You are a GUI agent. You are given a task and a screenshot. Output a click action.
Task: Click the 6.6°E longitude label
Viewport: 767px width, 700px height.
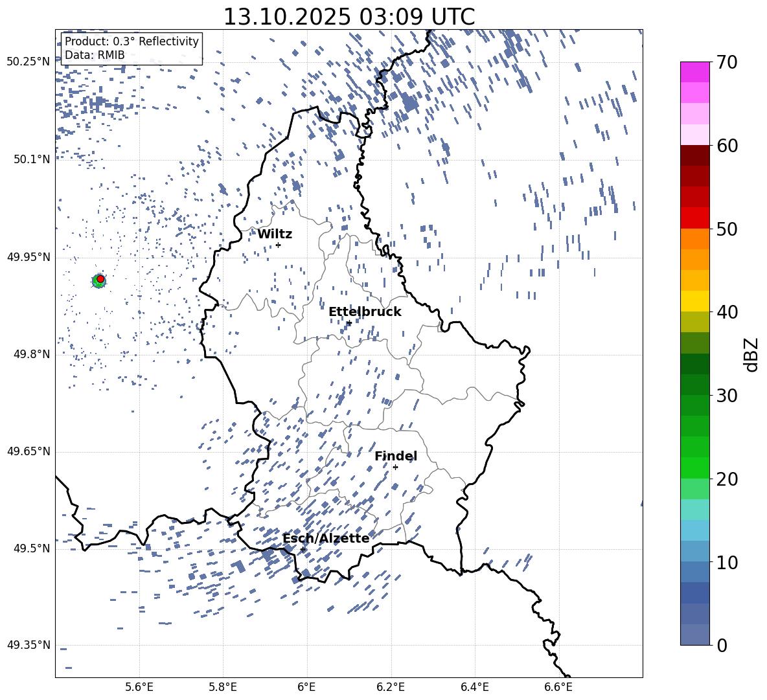click(558, 687)
